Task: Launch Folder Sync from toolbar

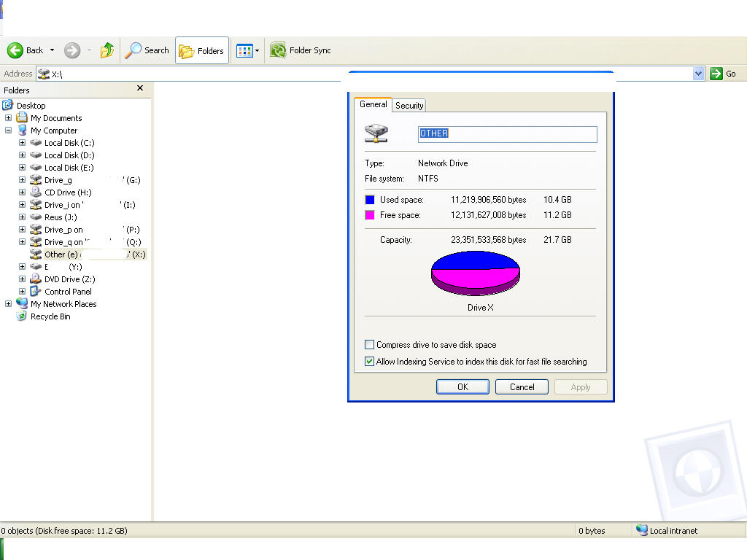Action: [301, 50]
